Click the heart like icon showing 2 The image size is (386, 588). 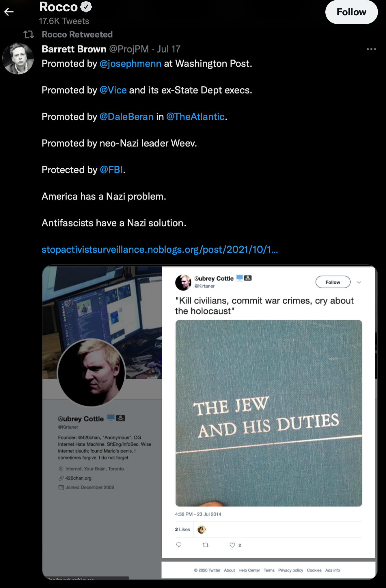(x=232, y=545)
